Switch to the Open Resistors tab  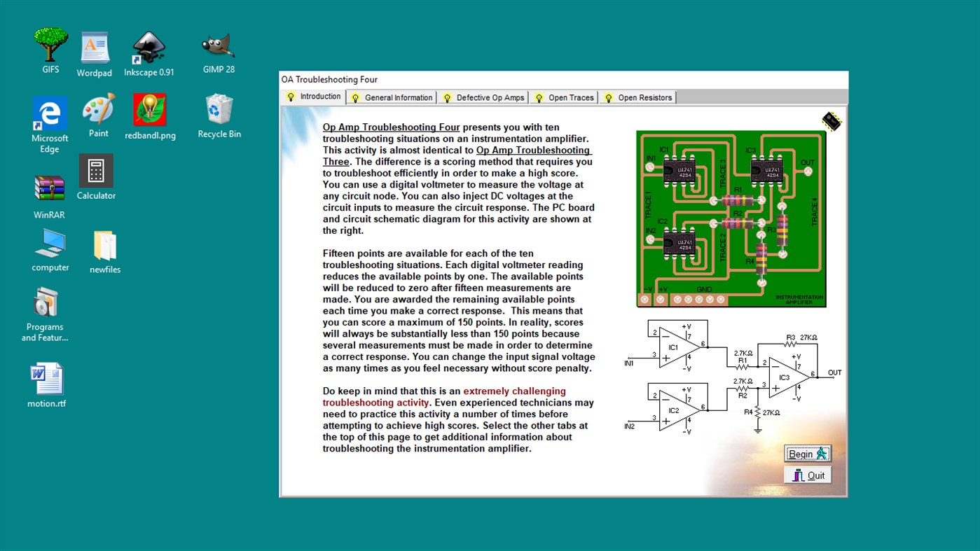[643, 97]
